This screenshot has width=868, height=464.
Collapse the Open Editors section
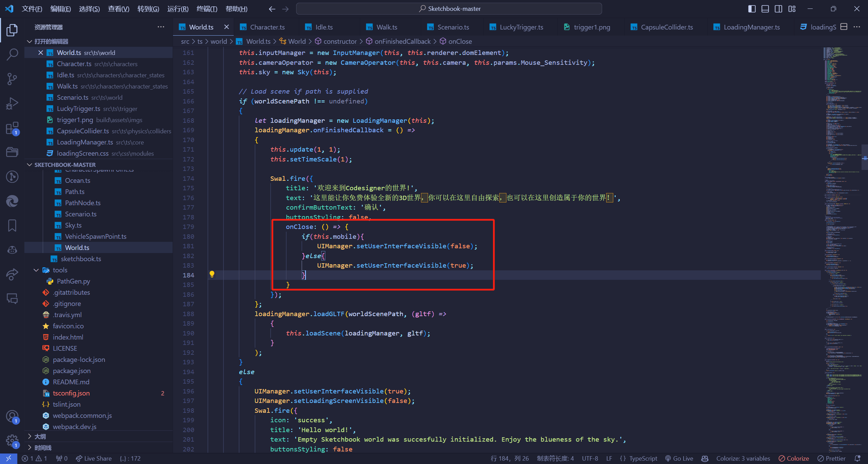click(98, 41)
